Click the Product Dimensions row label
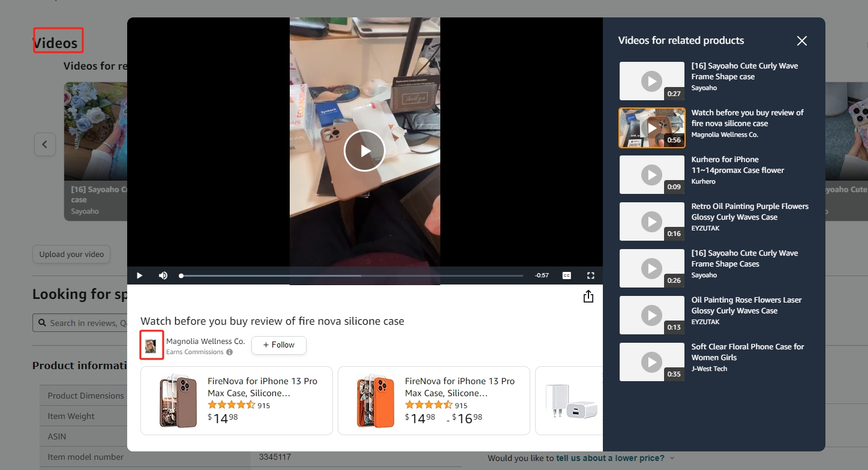Screen dimensions: 868x470 tap(86, 396)
